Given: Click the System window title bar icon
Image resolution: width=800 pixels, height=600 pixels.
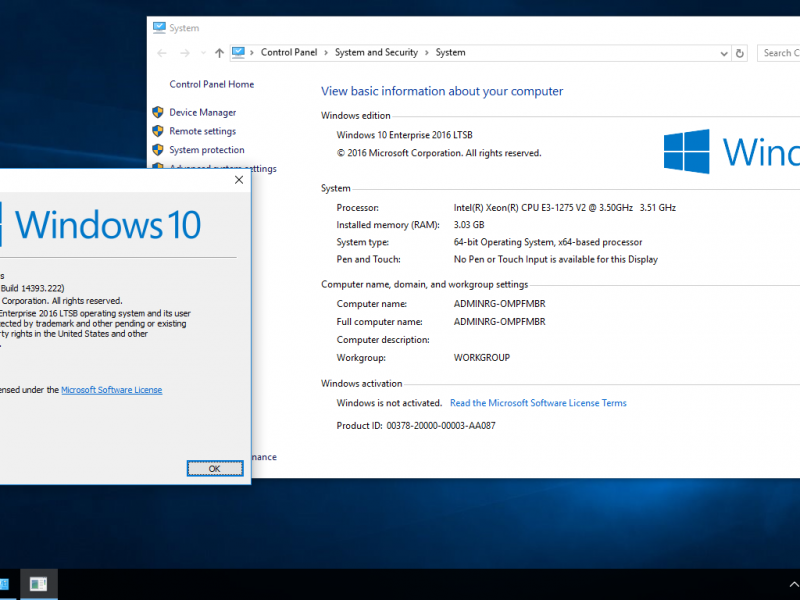Looking at the screenshot, I should pos(159,28).
